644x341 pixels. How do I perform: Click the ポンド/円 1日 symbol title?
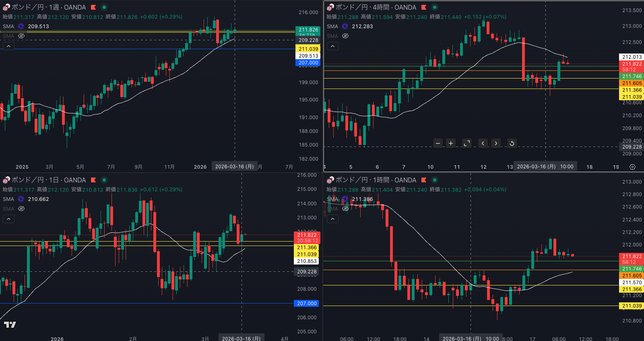[48, 180]
